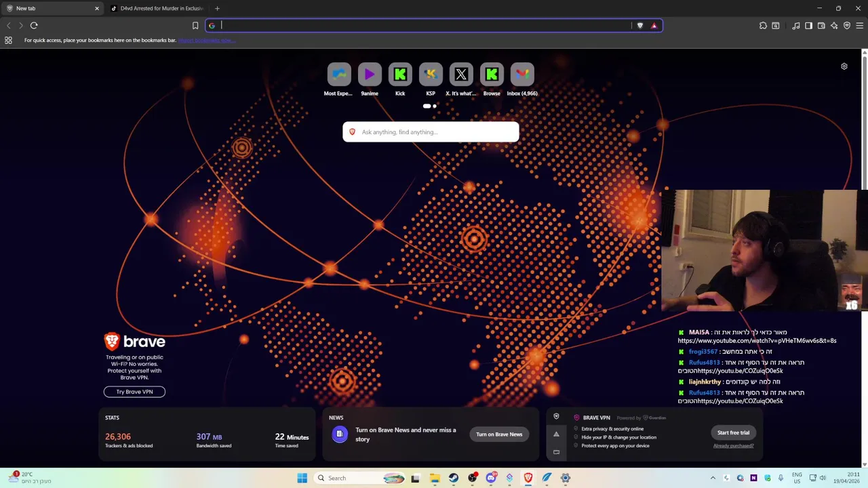
Task: Select the Rewards triangle tab in widget
Action: tap(556, 434)
